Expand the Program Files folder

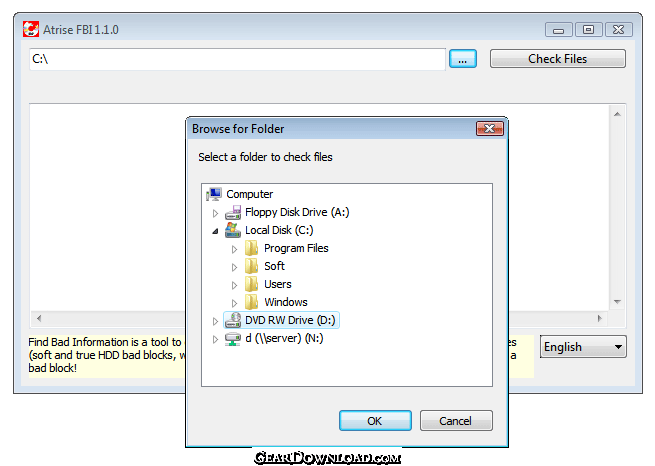(234, 249)
